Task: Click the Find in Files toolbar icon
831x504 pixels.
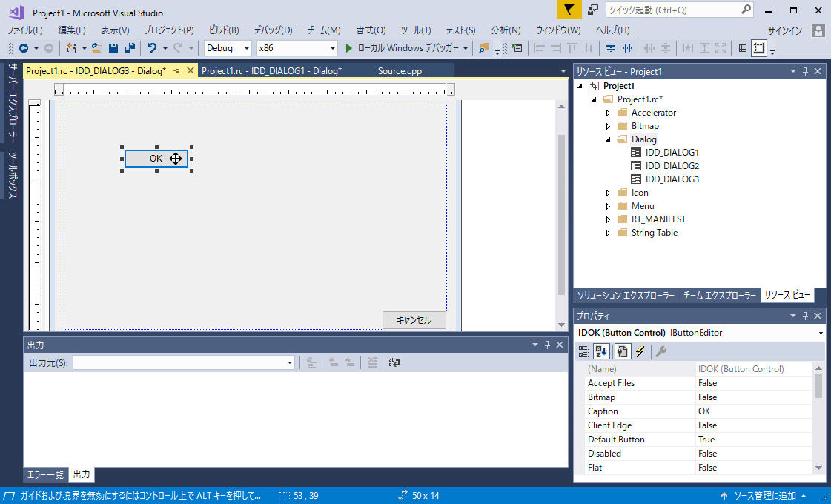Action: 483,48
